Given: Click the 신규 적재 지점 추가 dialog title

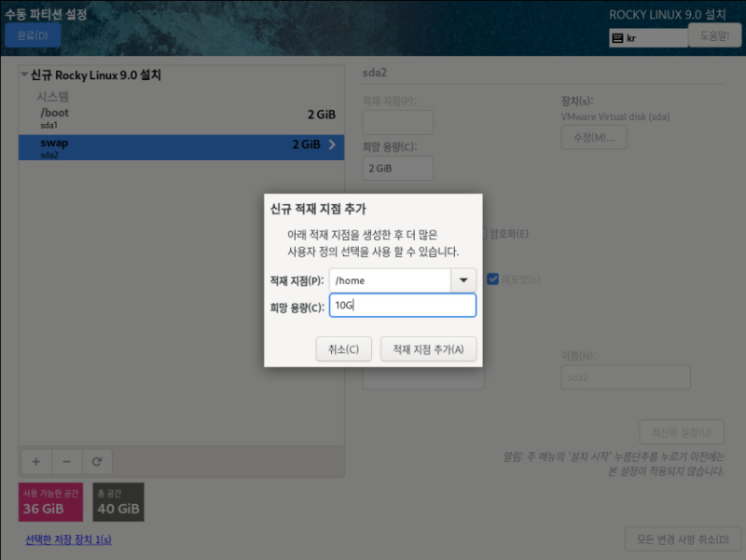Looking at the screenshot, I should (318, 209).
